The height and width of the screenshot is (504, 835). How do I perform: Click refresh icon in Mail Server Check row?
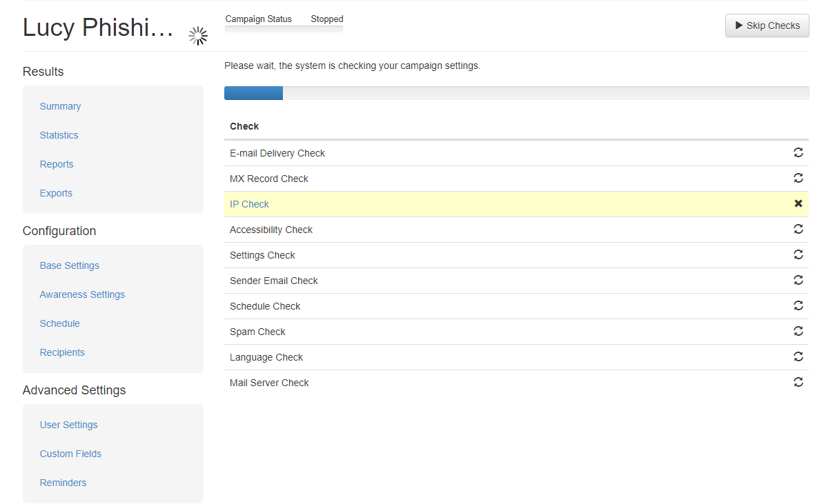[x=798, y=382]
